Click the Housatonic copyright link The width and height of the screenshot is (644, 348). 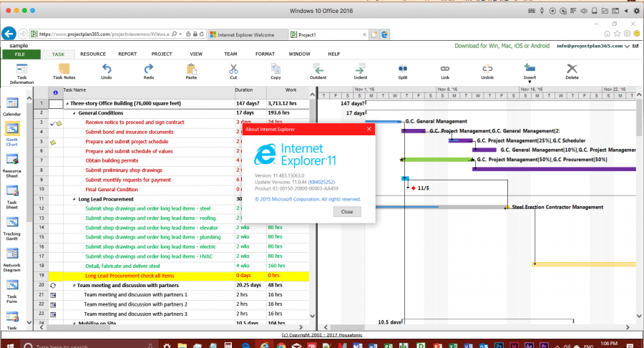321,335
